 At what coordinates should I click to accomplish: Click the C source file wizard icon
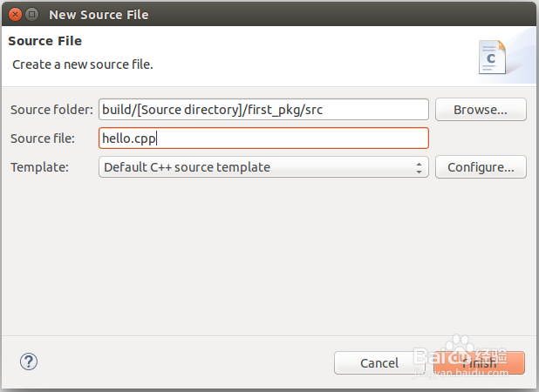[492, 57]
